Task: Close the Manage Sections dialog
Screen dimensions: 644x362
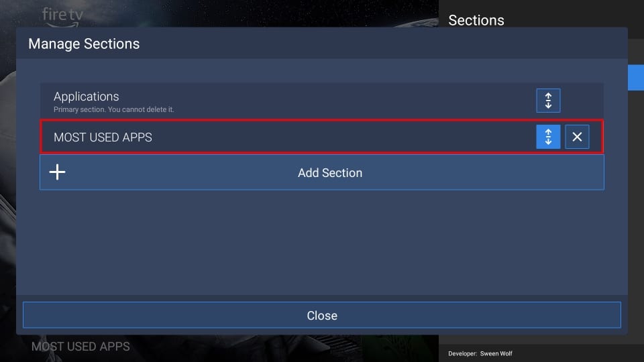Action: [x=322, y=316]
